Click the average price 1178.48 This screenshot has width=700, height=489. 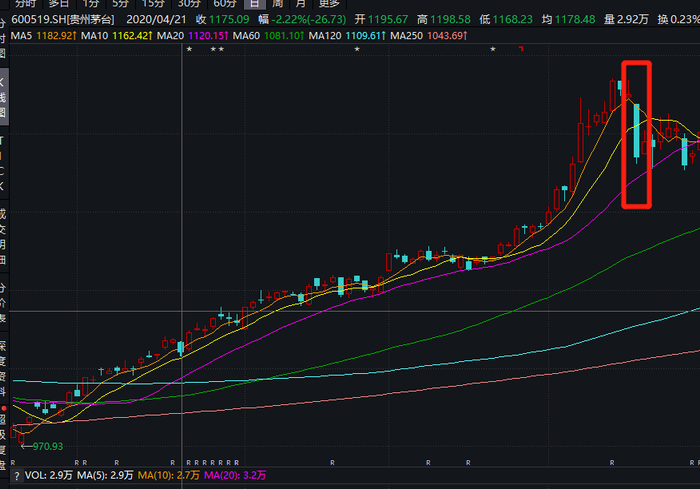[x=575, y=20]
